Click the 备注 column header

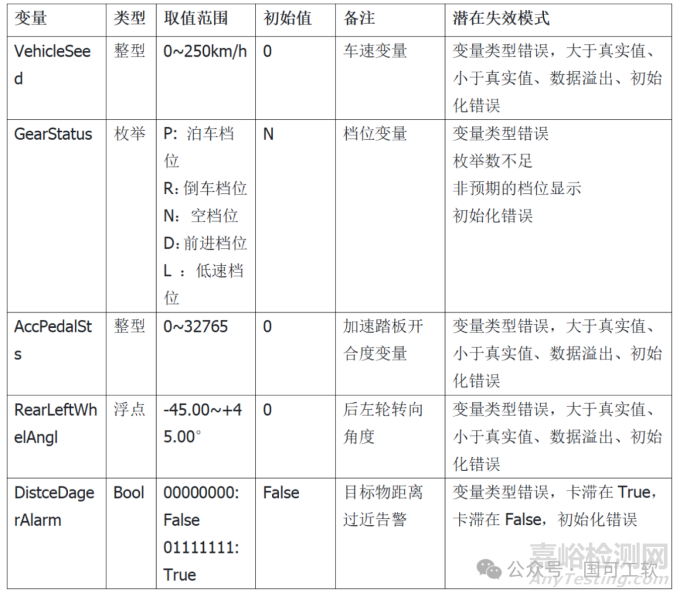[360, 19]
